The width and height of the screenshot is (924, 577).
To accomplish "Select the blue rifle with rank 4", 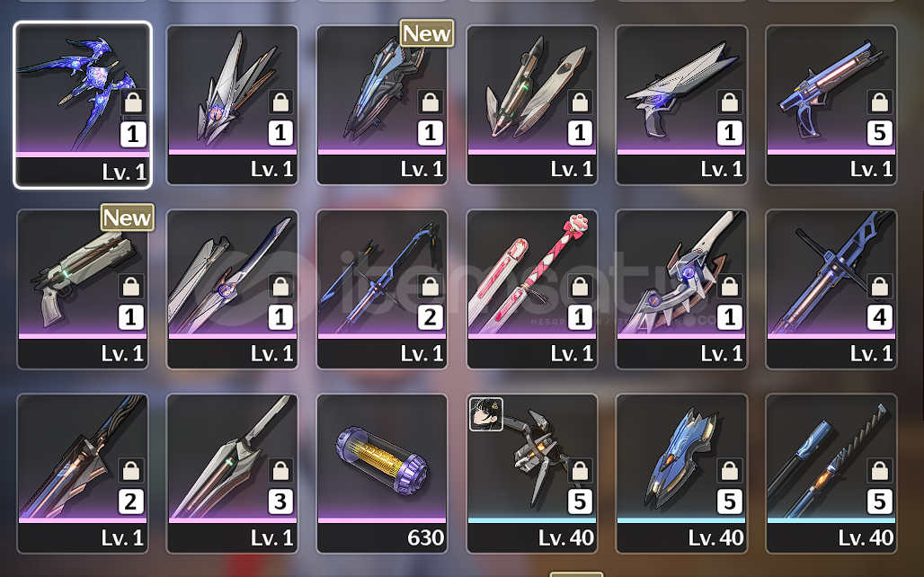I will click(x=831, y=288).
